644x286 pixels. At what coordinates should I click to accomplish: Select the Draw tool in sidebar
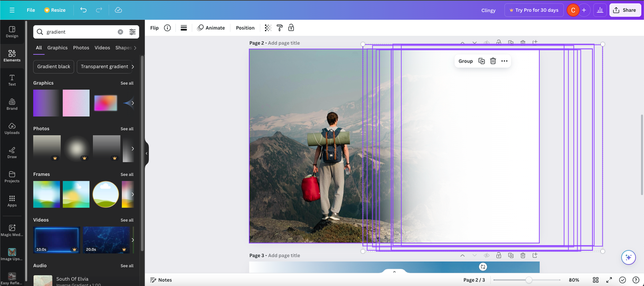coord(12,153)
